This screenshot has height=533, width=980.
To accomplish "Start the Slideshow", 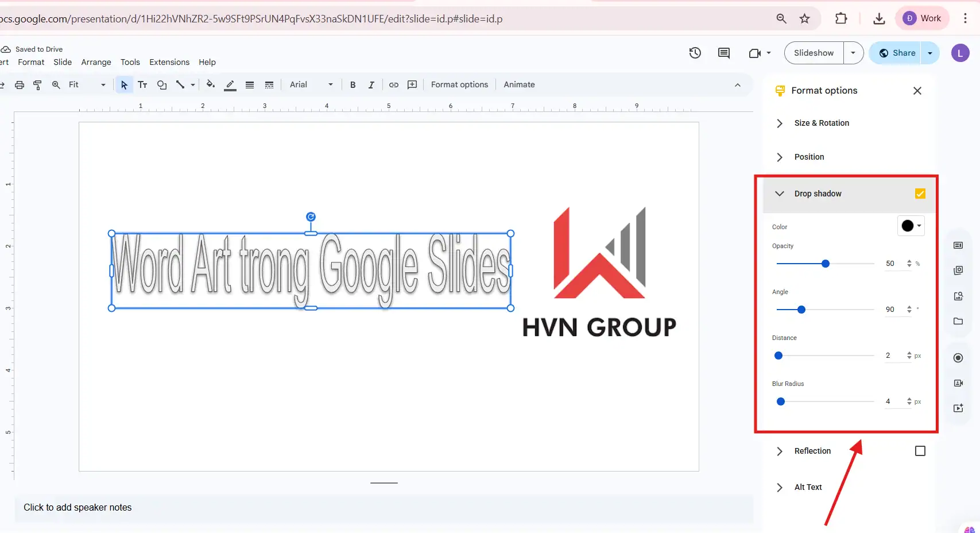I will pyautogui.click(x=813, y=53).
